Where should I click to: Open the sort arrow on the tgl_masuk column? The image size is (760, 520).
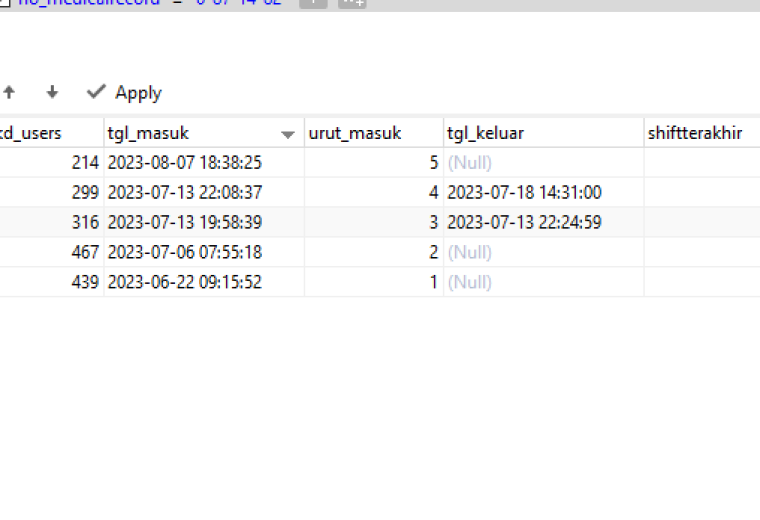(x=288, y=134)
